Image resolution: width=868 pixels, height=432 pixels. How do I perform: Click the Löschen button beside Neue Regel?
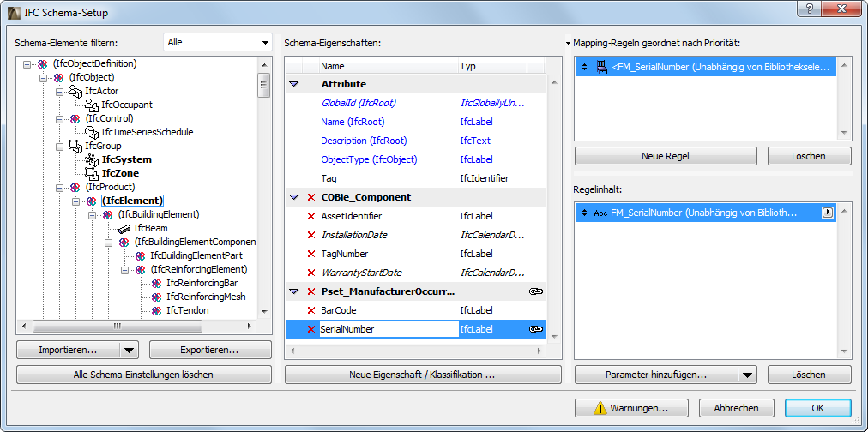[x=810, y=156]
